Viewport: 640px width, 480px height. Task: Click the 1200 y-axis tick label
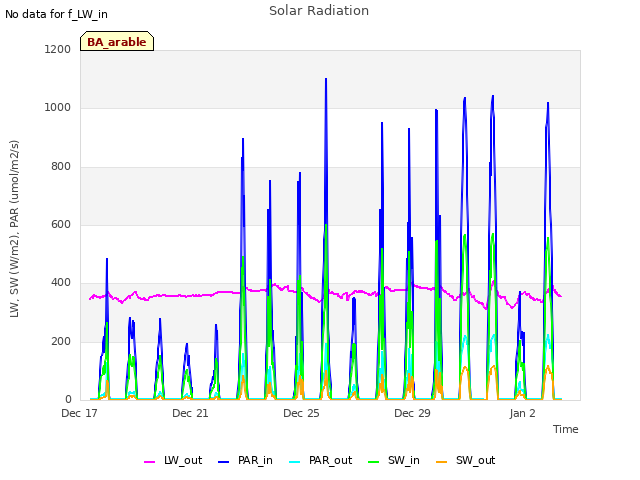(x=58, y=49)
